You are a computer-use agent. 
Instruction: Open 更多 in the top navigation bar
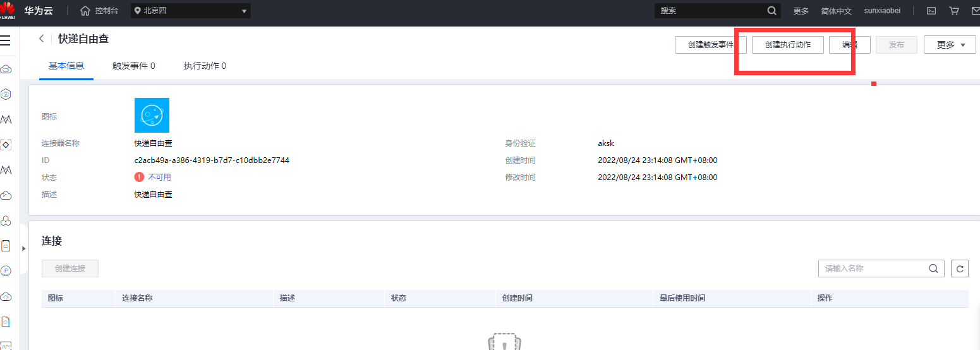tap(801, 11)
